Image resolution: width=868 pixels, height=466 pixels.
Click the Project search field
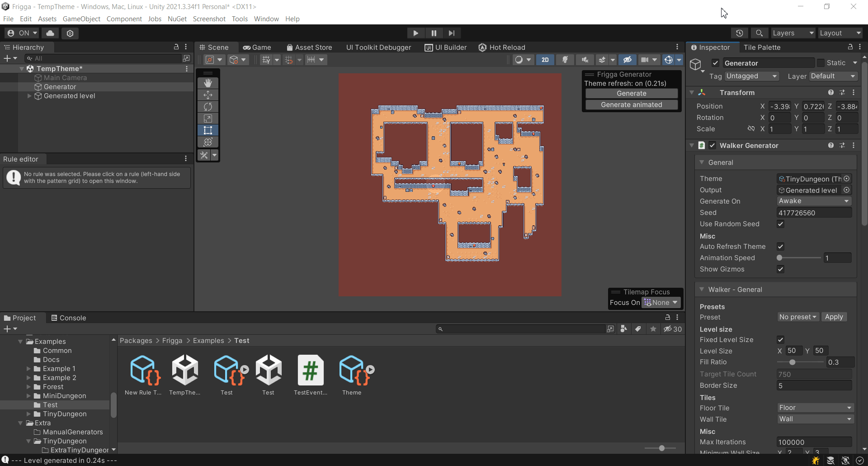[521, 329]
